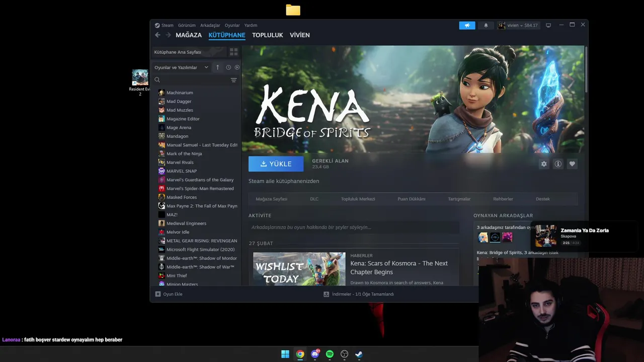Open the DLC link
The width and height of the screenshot is (644, 362).
click(314, 199)
